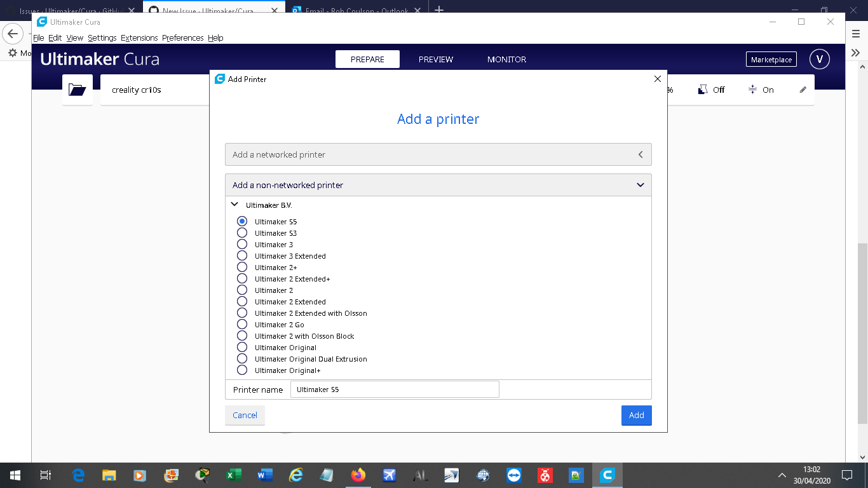Open file folder icon in Cura toolbar
Image resolution: width=868 pixels, height=488 pixels.
click(x=78, y=90)
